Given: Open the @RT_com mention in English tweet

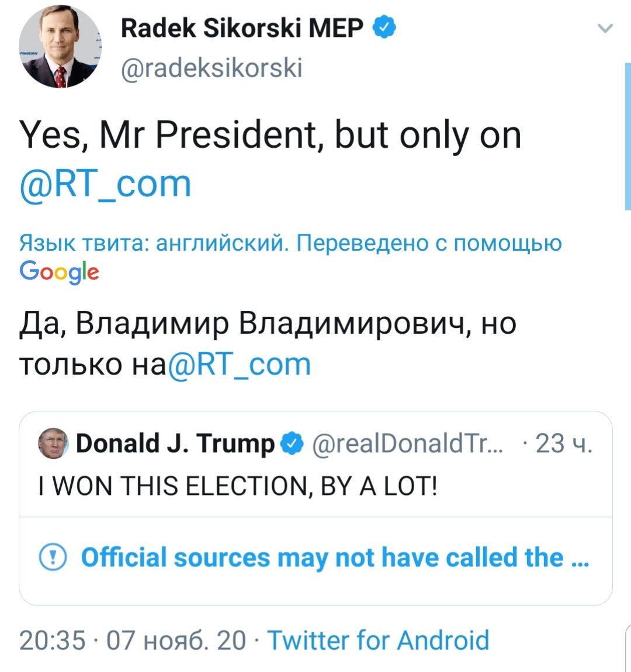Looking at the screenshot, I should coord(105,184).
